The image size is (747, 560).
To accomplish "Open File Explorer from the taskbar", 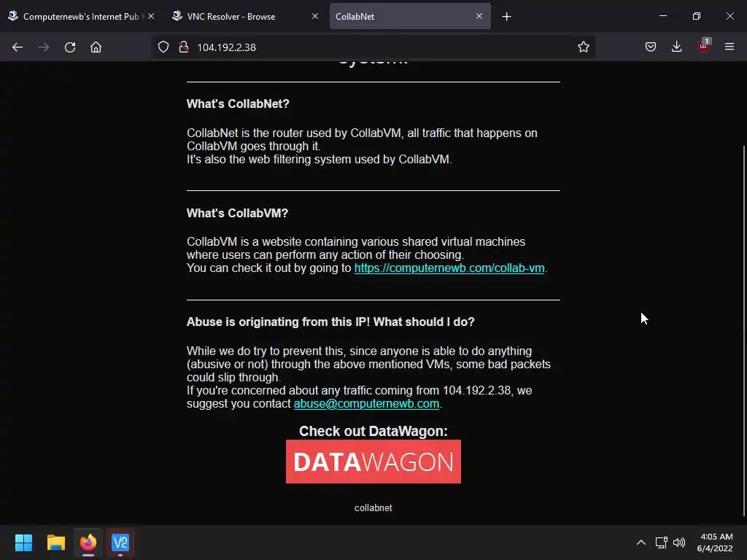I will [x=55, y=542].
